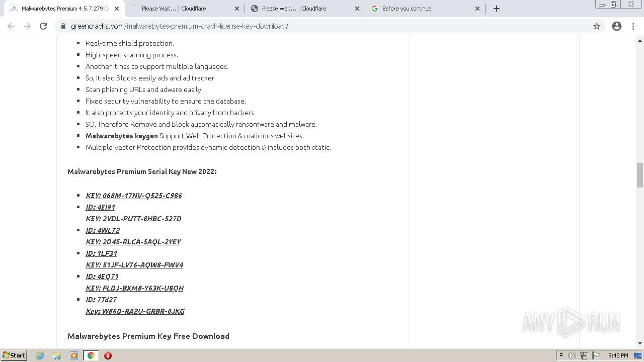Image resolution: width=644 pixels, height=362 pixels.
Task: Click the text ID: 4EI91
Action: click(x=100, y=207)
